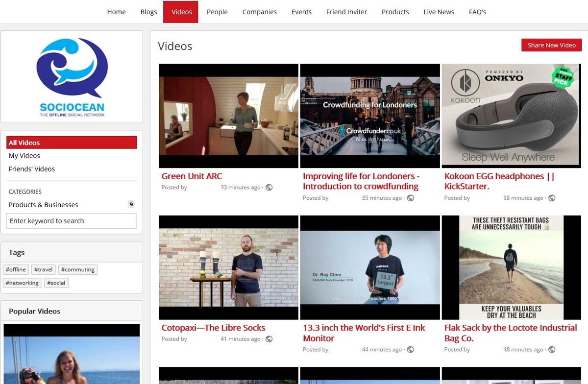Click the 41 minutes ago timestamp
Image resolution: width=588 pixels, height=384 pixels.
pyautogui.click(x=241, y=339)
